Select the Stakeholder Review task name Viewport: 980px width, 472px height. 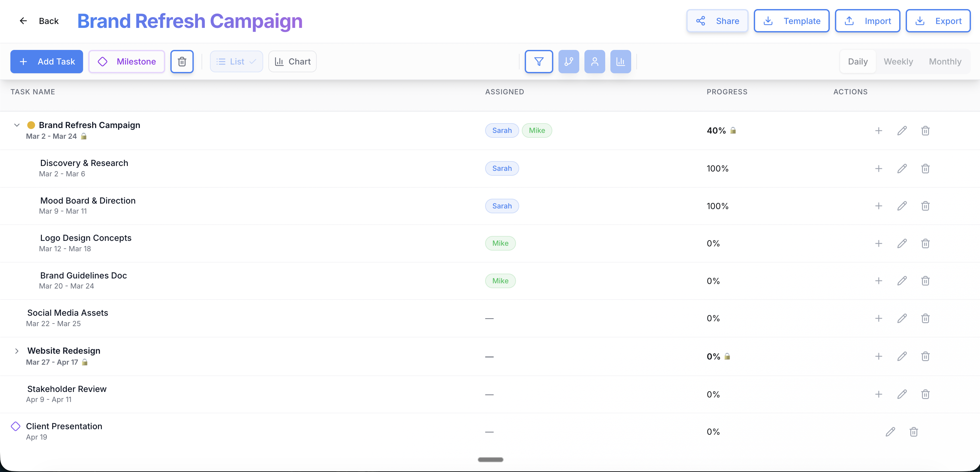(67, 389)
